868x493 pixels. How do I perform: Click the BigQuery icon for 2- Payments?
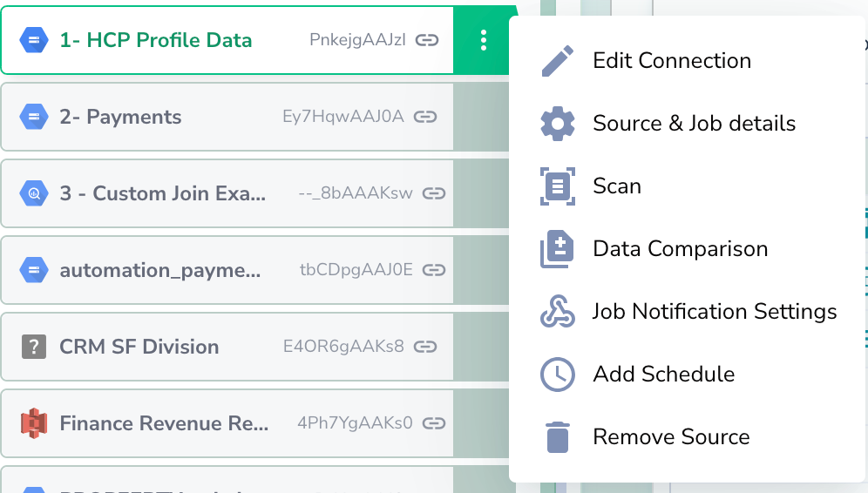coord(33,117)
